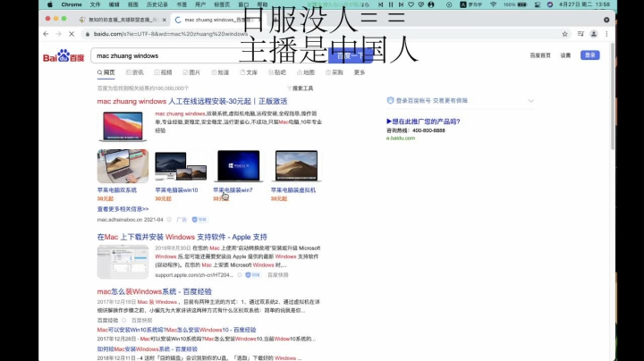
Task: Select the 资讯 search category
Action: [x=135, y=72]
